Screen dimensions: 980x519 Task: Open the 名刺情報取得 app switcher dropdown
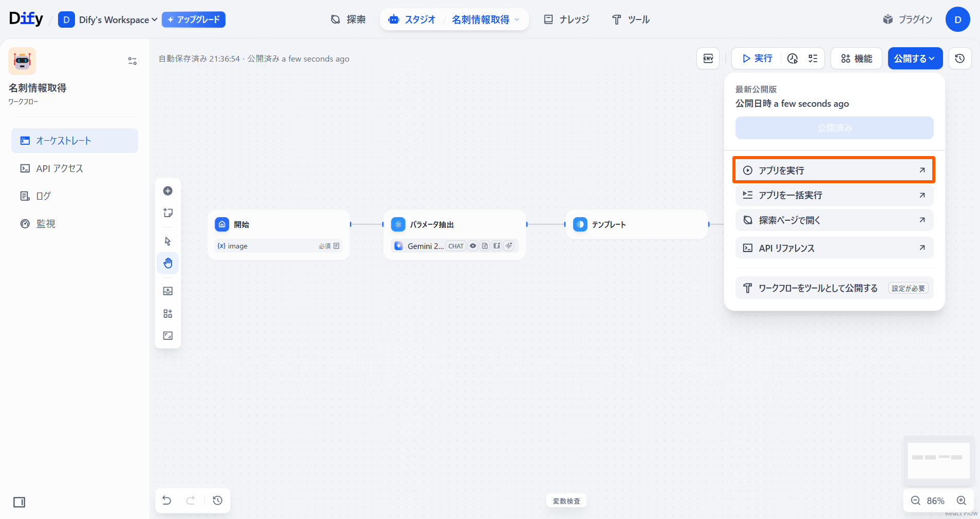pyautogui.click(x=485, y=20)
